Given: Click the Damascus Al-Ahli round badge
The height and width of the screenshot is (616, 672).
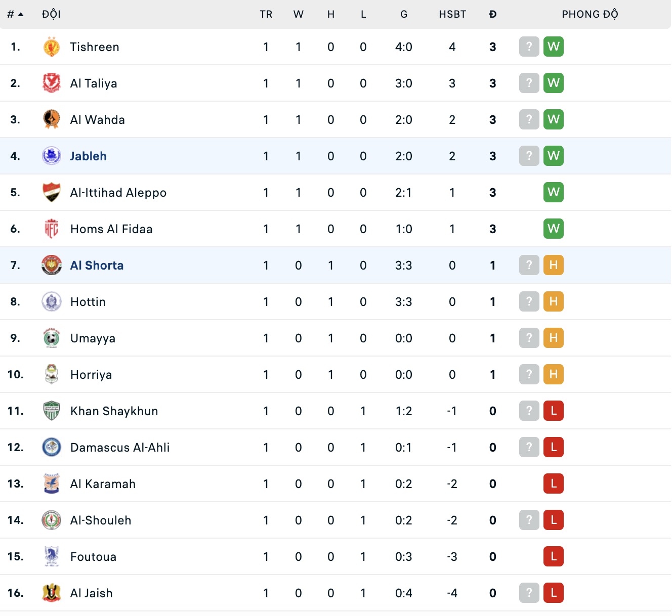Looking at the screenshot, I should click(51, 448).
